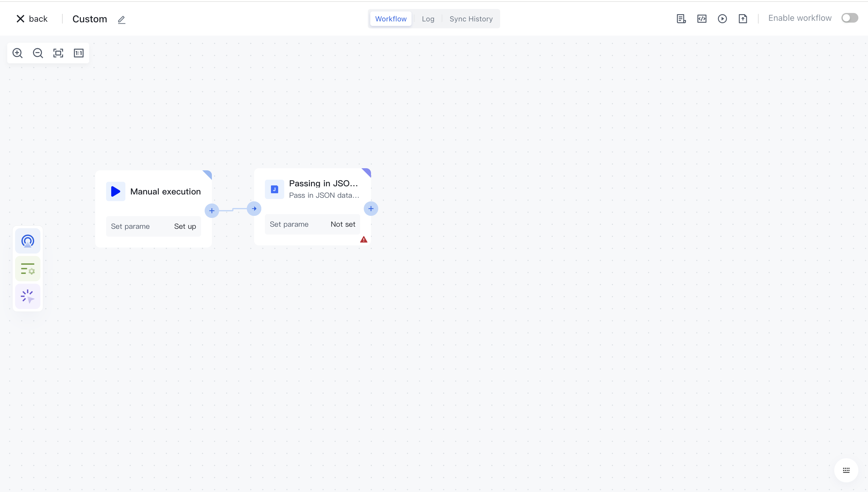Click the red warning triangle on JSON node
This screenshot has height=492, width=868.
tap(363, 240)
